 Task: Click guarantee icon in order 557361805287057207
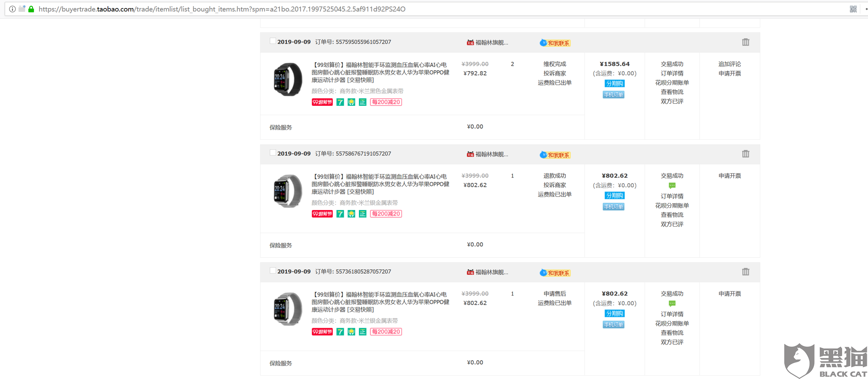[351, 332]
